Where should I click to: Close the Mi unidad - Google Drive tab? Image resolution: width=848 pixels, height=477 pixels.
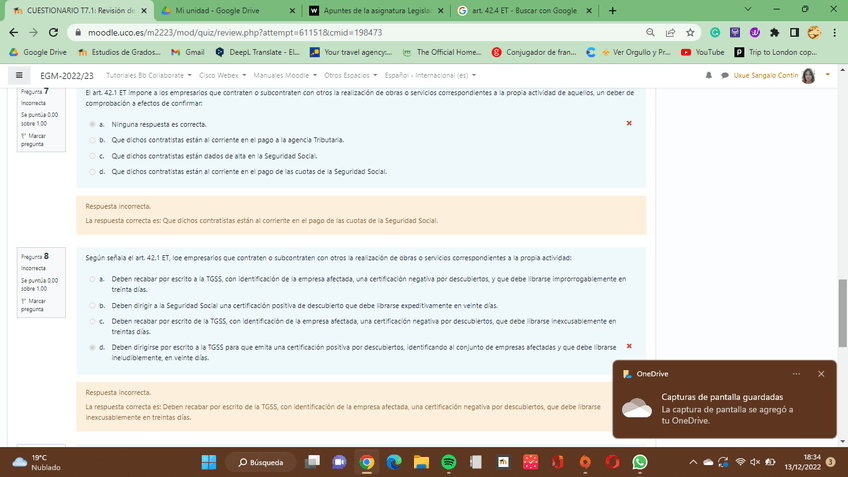[292, 11]
